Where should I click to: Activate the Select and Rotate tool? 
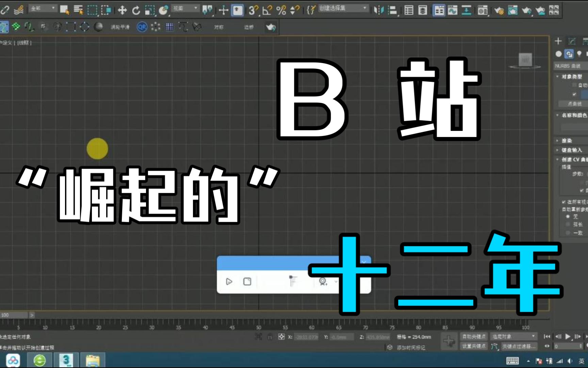(x=136, y=10)
